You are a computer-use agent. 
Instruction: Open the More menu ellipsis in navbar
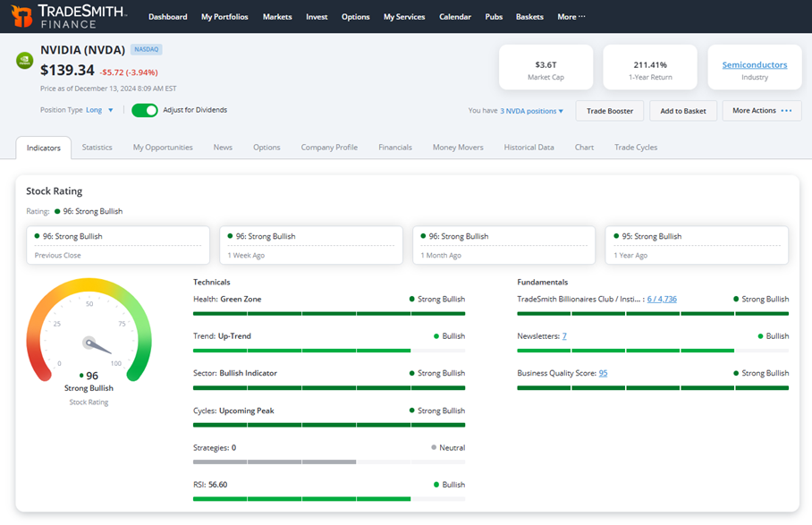pyautogui.click(x=582, y=17)
